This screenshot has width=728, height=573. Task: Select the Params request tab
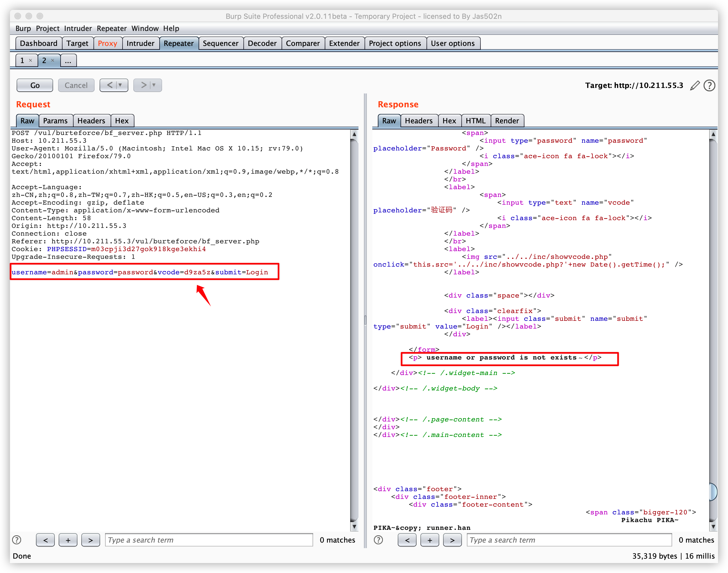coord(55,121)
